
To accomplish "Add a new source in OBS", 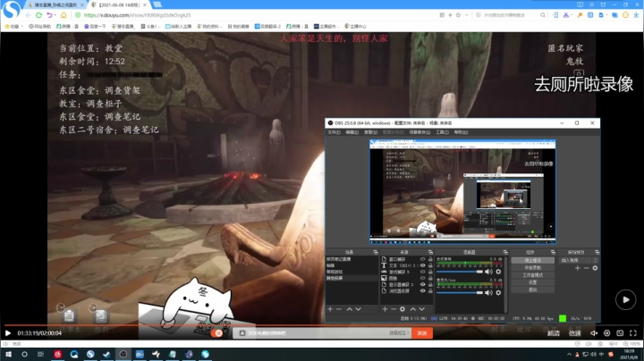I will tap(385, 309).
